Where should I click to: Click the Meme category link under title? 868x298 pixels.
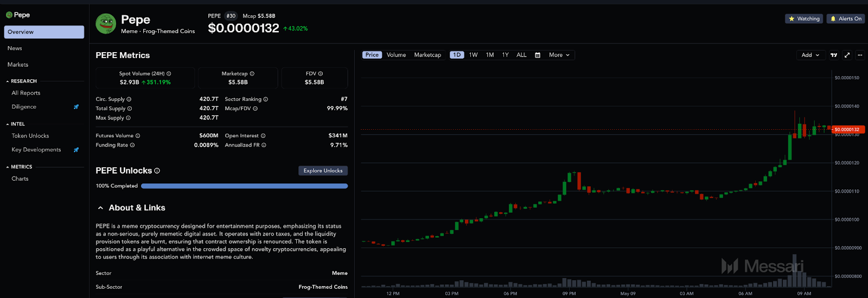click(129, 31)
